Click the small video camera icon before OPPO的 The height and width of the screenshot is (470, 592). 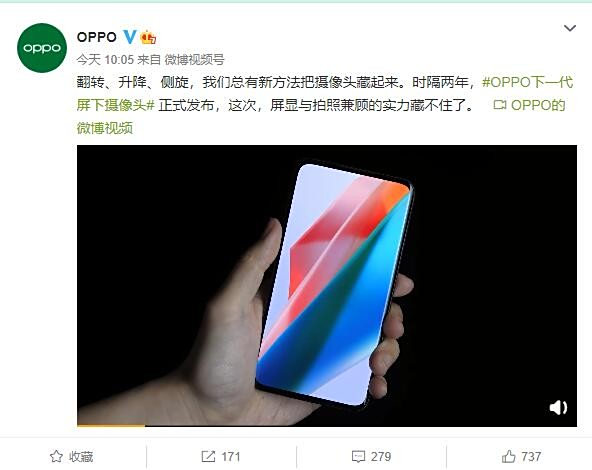[x=500, y=105]
